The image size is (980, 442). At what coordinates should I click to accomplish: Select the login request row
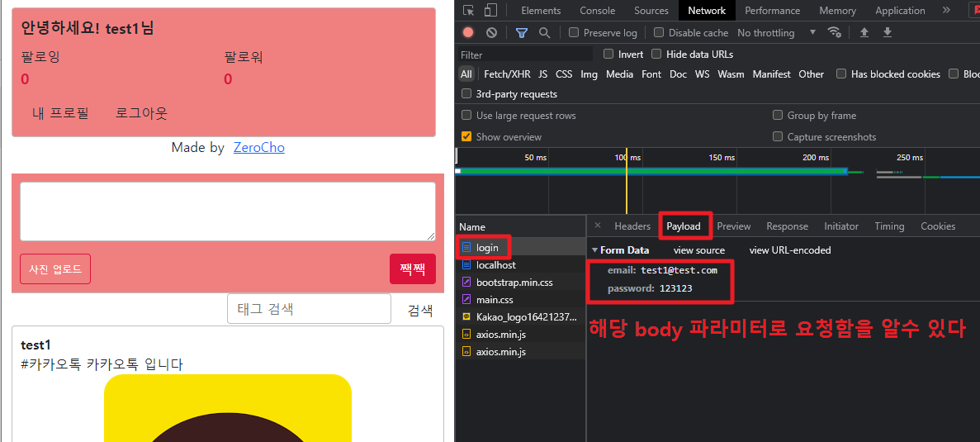point(521,248)
